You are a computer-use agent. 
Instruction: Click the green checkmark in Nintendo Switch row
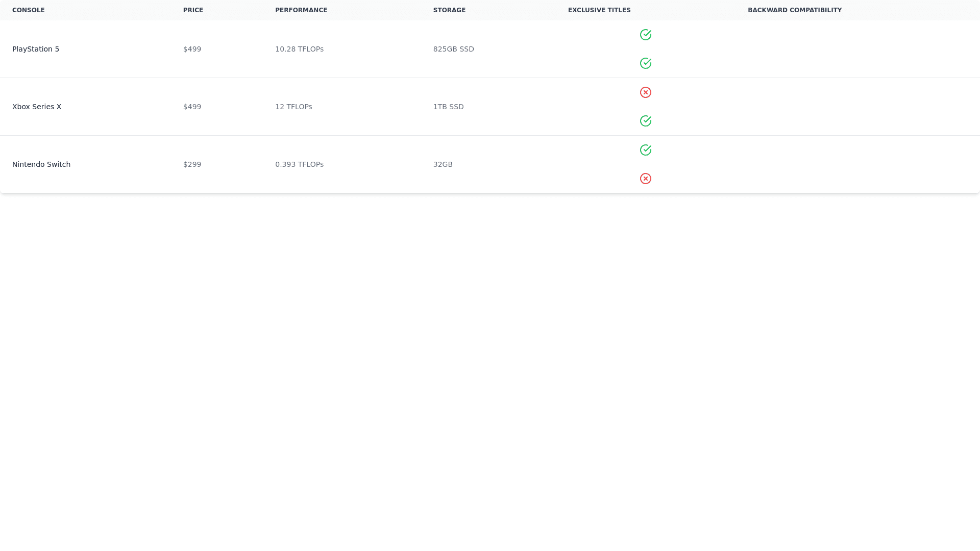(x=645, y=150)
